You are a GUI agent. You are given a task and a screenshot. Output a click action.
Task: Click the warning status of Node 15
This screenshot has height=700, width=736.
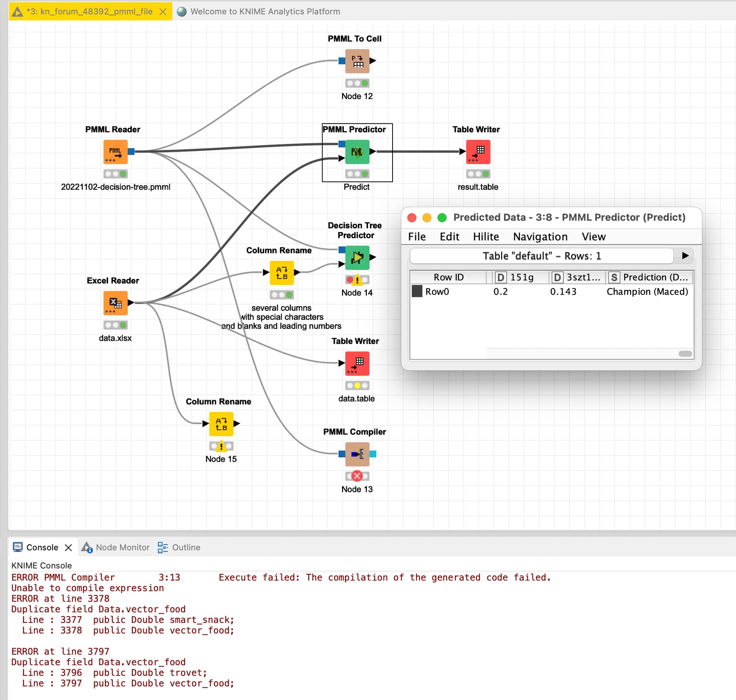[221, 446]
